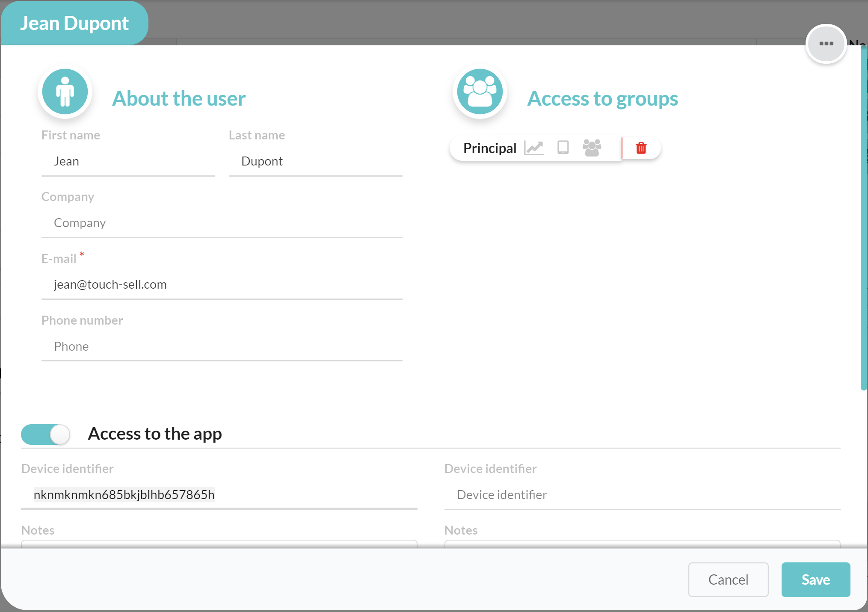868x612 pixels.
Task: Edit the E-mail field jean@touch-sell.com
Action: click(x=222, y=285)
